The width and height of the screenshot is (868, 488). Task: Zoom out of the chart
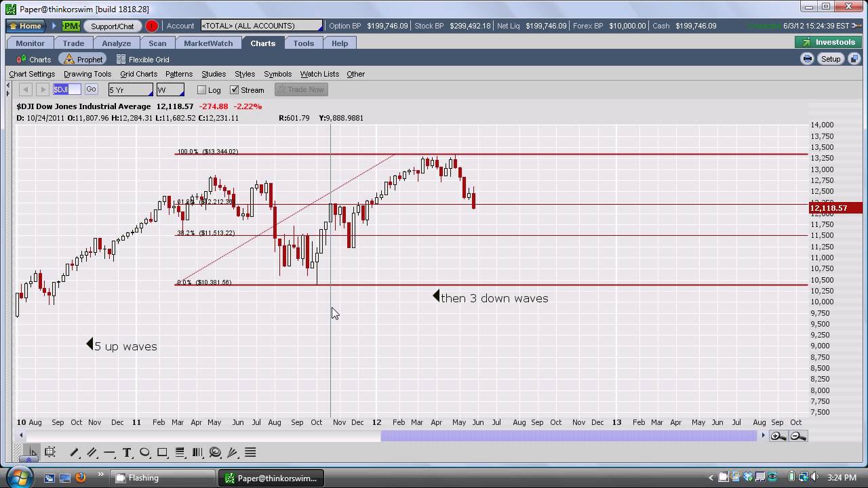click(797, 436)
